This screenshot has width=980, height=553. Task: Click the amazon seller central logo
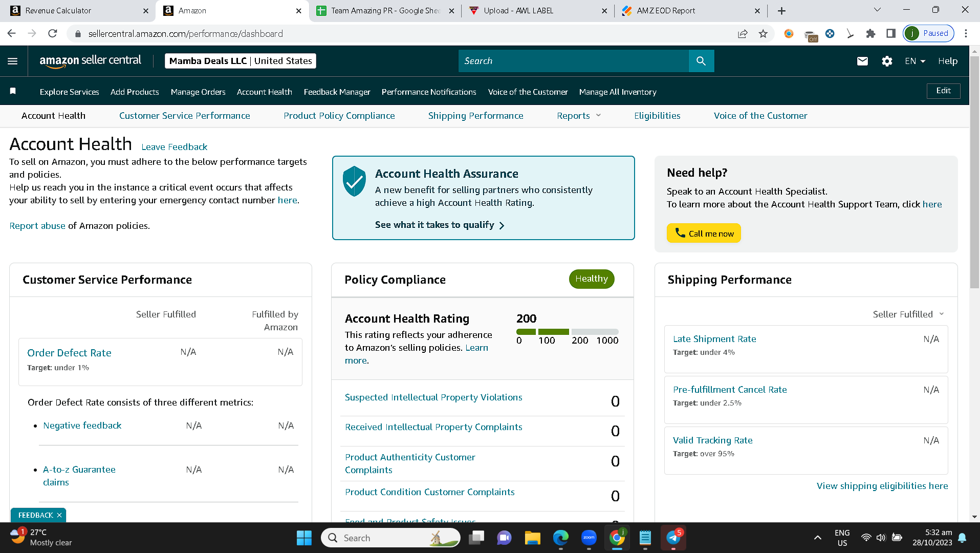point(90,61)
